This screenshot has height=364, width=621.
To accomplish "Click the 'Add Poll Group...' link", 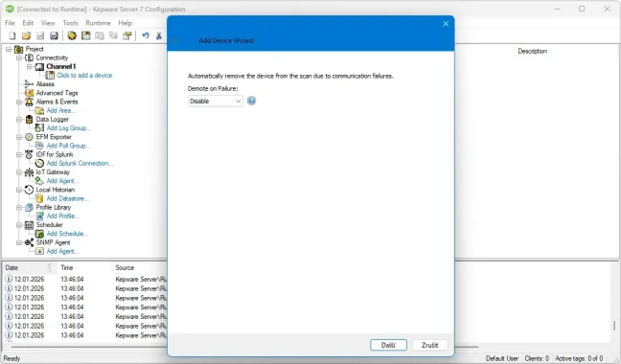I will click(68, 146).
